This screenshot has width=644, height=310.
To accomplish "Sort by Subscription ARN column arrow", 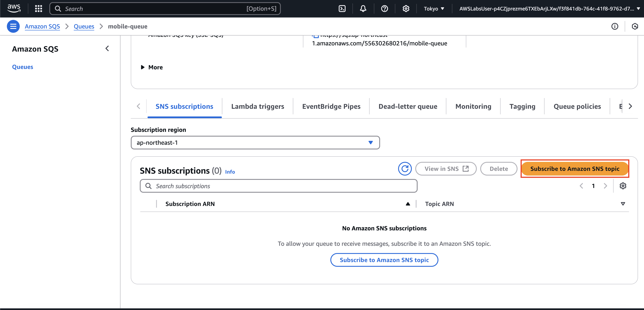I will pos(408,204).
